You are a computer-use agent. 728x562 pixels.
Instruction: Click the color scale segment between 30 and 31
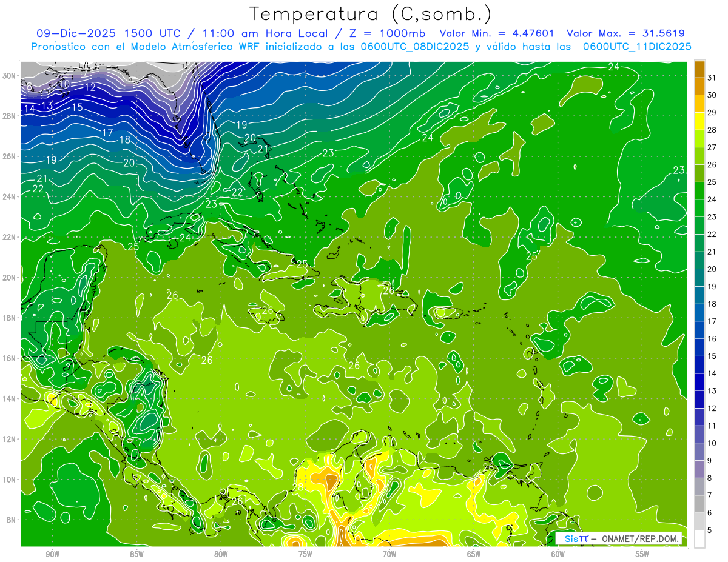[699, 86]
